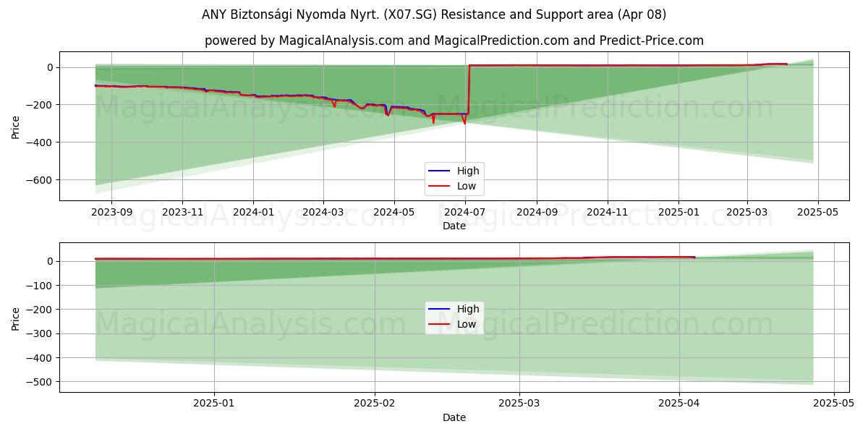Click the 2024-09 date tick label
Viewport: 868px width, 434px height.
pos(537,213)
